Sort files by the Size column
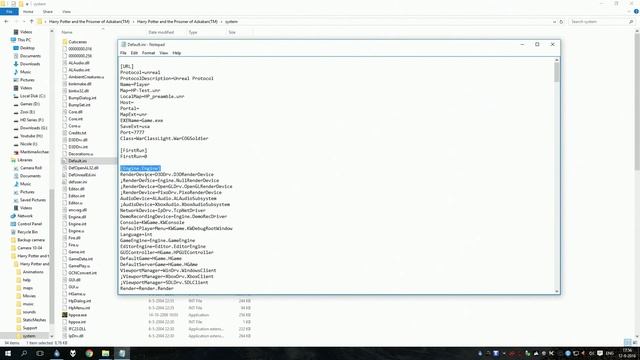Screen dimensions: 640x360 coord(232,32)
